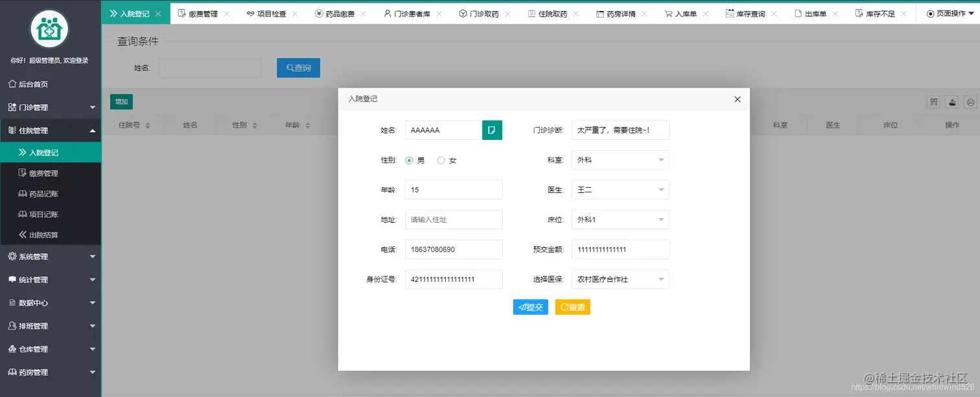Viewport: 980px width, 397px height.
Task: Click the 姓名 search input field
Action: 210,68
